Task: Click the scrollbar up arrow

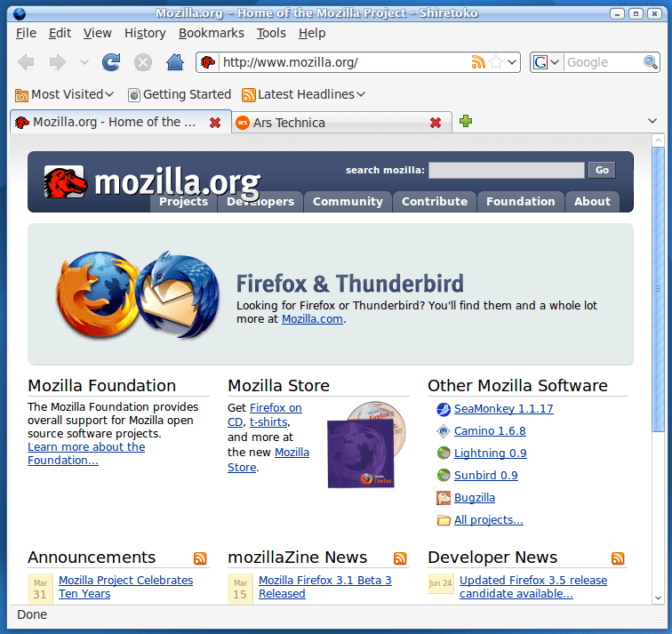Action: tap(658, 140)
